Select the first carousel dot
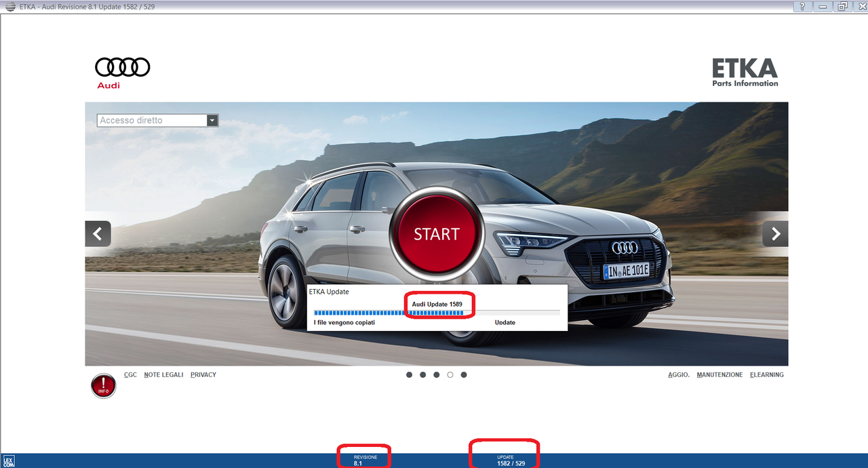The height and width of the screenshot is (468, 868). tap(409, 374)
